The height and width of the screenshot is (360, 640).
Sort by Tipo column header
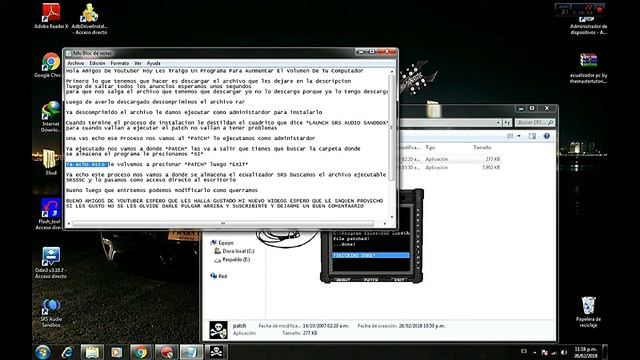point(430,147)
